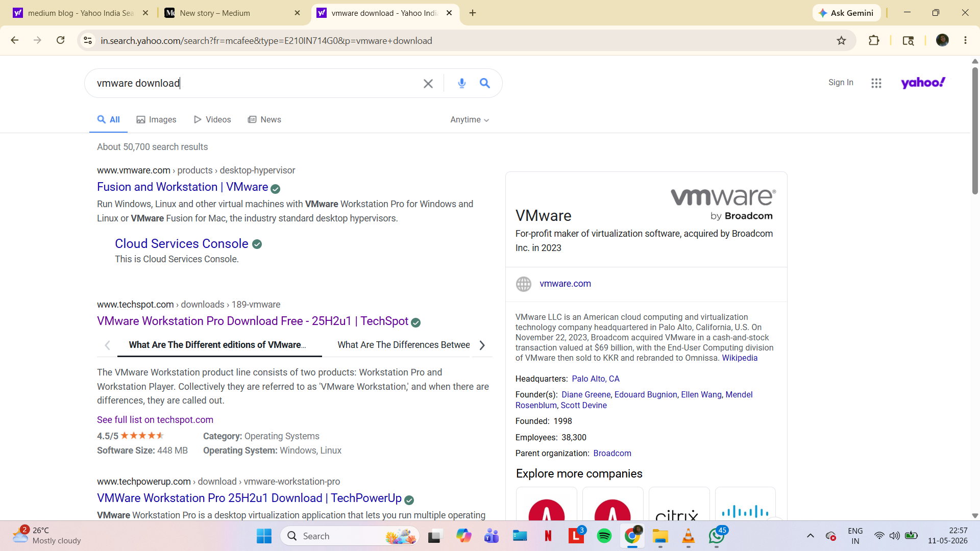Open WhatsApp from the taskbar
Screen dimensions: 980x551
coord(717,536)
